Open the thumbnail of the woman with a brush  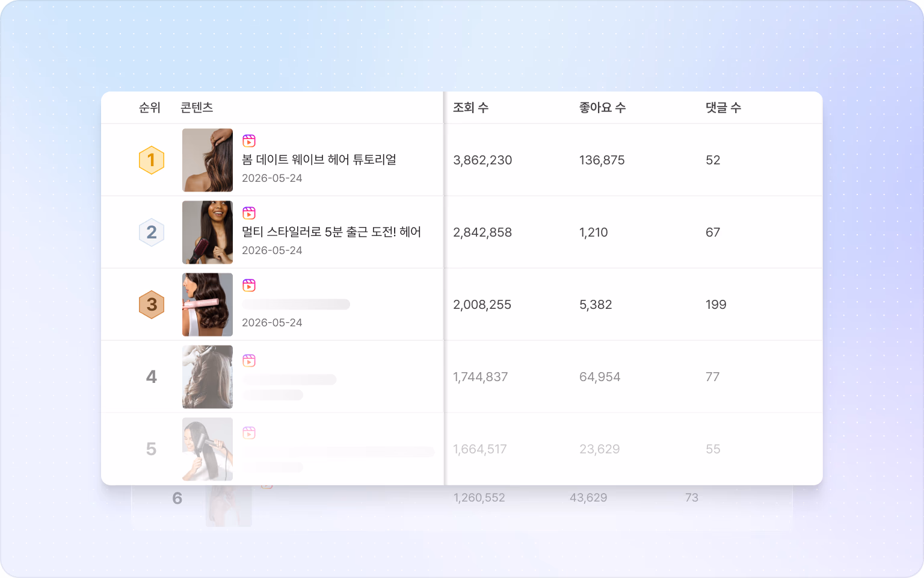(x=208, y=232)
